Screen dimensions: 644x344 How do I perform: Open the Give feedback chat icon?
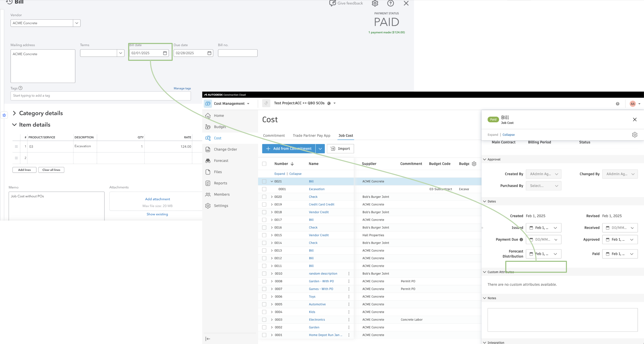332,3
